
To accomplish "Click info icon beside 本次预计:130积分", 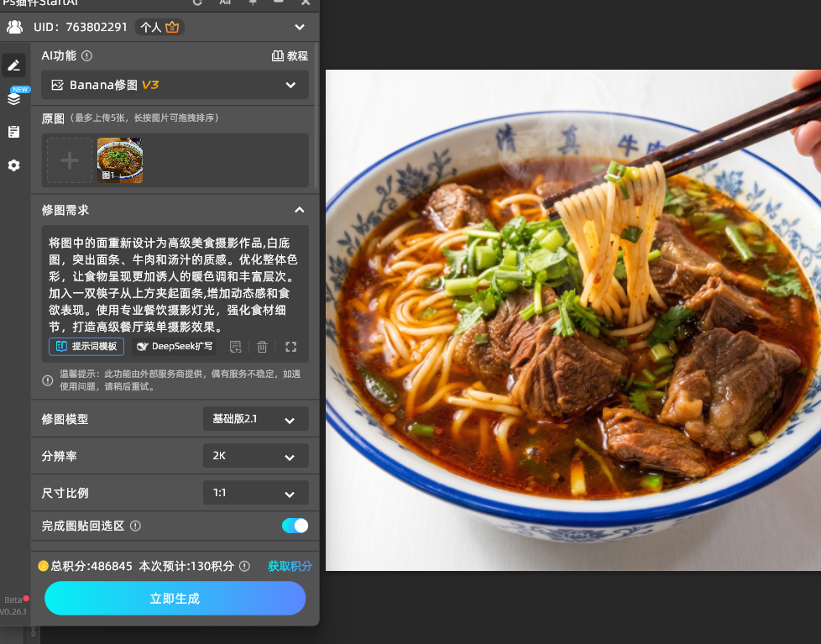I will [244, 566].
